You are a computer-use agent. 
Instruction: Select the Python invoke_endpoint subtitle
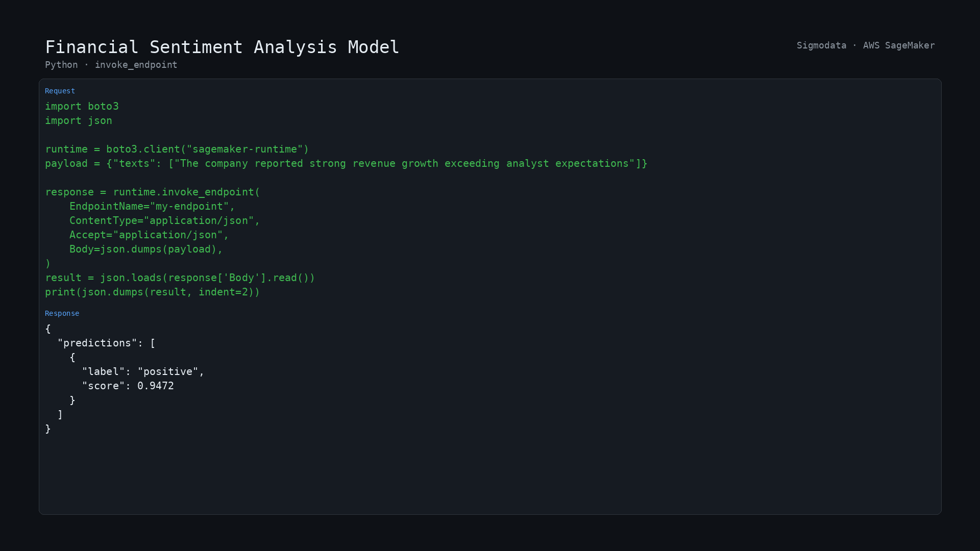(x=111, y=65)
